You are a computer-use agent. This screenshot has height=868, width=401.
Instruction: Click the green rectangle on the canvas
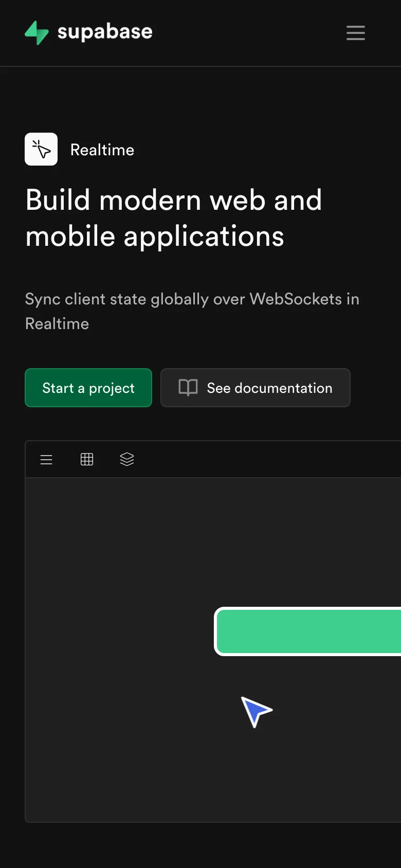[308, 631]
